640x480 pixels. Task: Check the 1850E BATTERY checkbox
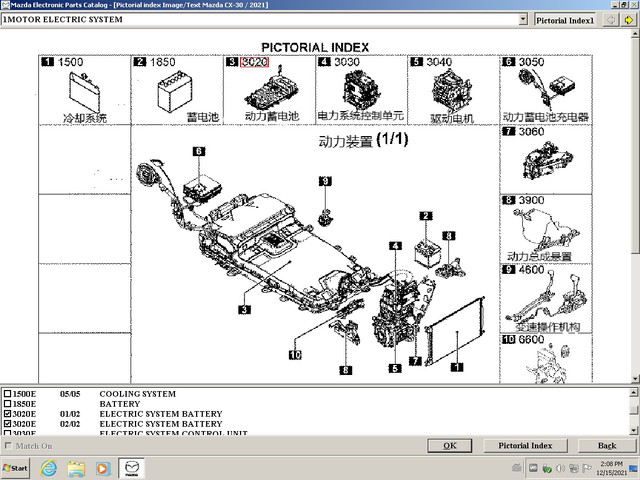pos(7,404)
